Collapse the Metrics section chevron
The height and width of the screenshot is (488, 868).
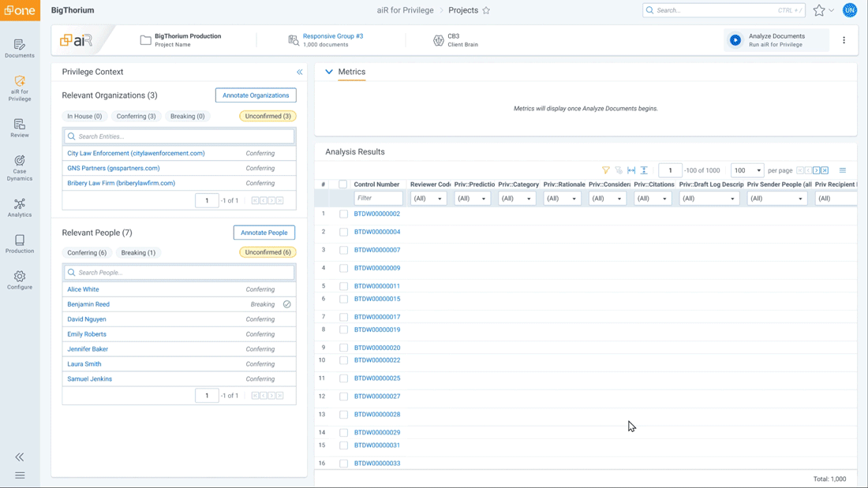(x=329, y=72)
